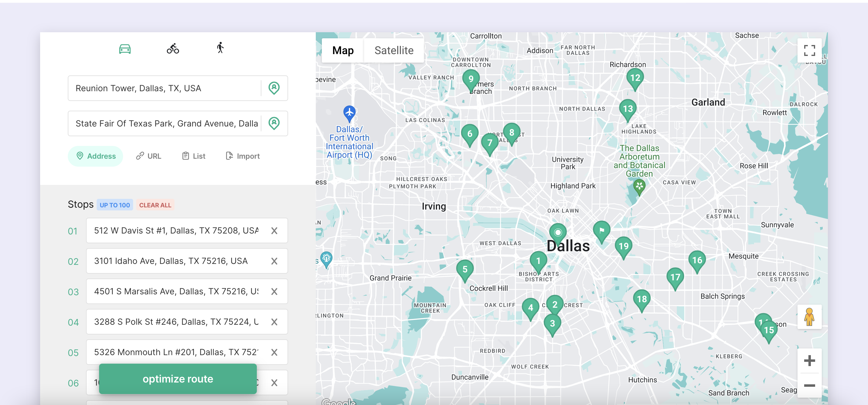Select the URL input method

pos(148,156)
